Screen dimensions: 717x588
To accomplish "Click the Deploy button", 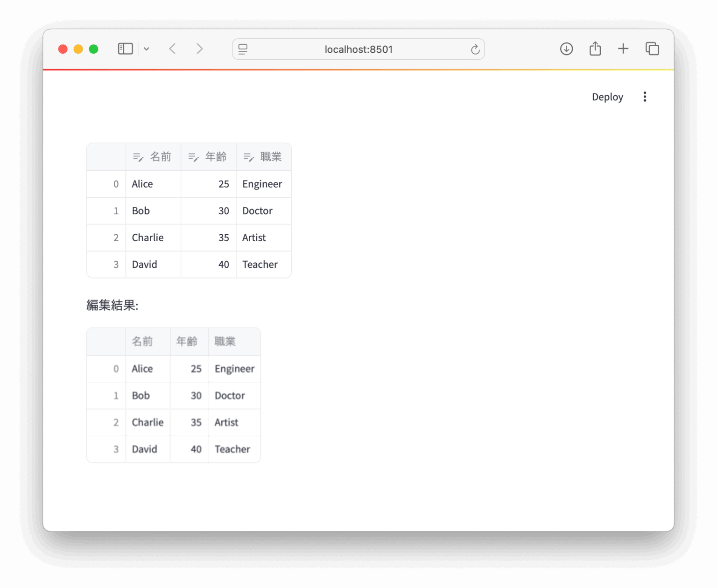I will tap(607, 97).
